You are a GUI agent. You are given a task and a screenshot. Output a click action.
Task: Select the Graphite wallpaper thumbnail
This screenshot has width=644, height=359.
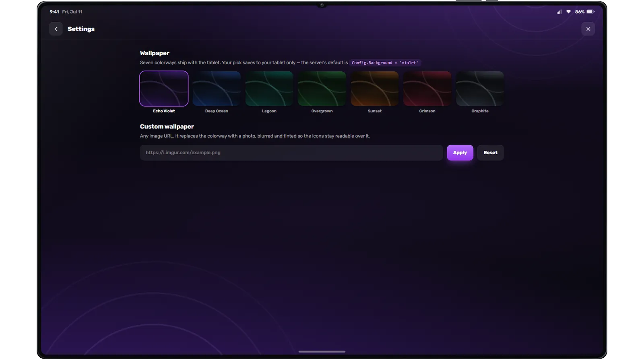tap(480, 89)
